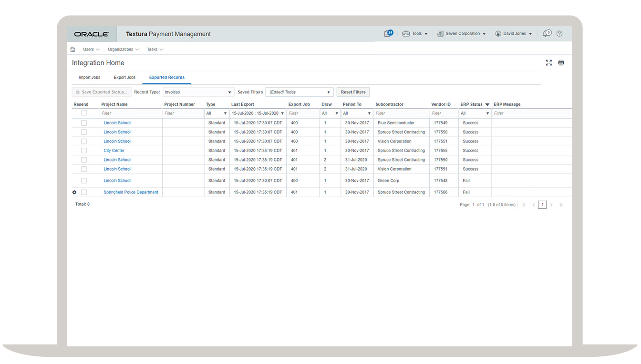Click the Print icon
Image resolution: width=641 pixels, height=364 pixels.
point(561,62)
